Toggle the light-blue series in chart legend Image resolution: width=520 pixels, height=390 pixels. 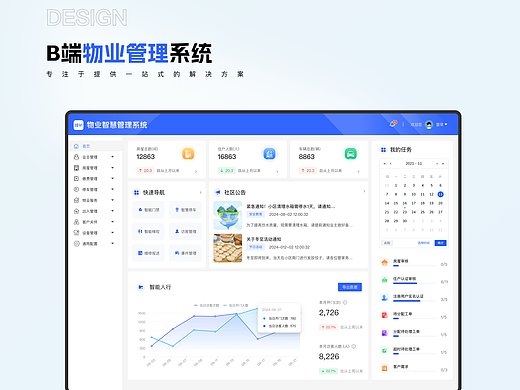[x=236, y=305]
